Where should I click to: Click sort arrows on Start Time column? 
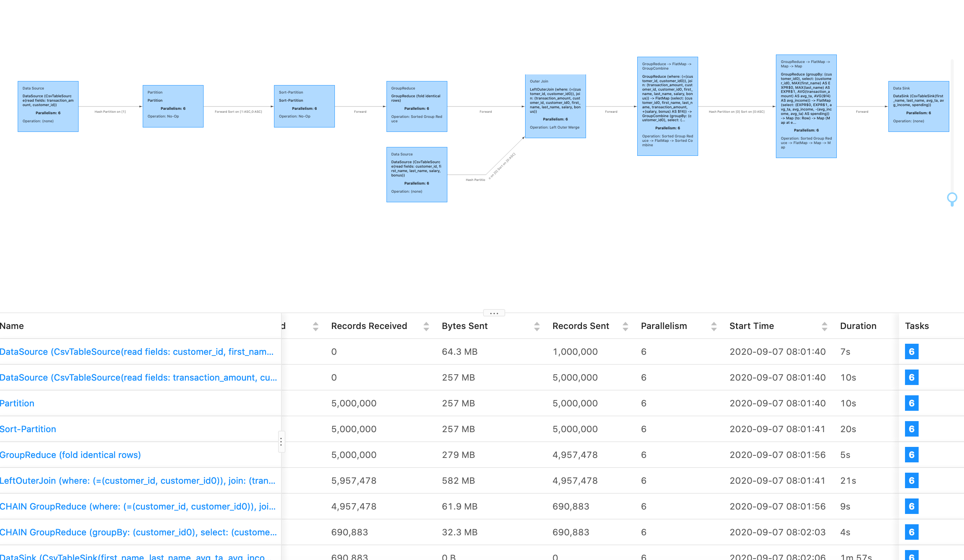point(824,326)
